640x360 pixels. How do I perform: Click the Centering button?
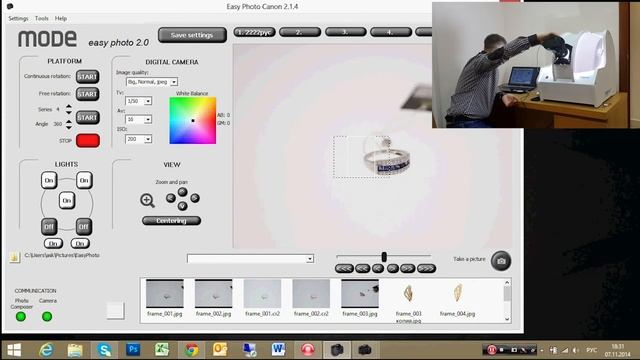point(171,221)
